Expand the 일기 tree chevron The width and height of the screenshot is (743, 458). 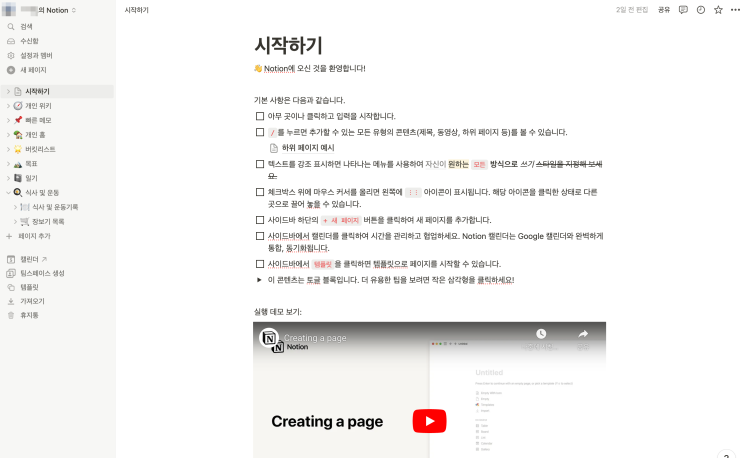[x=8, y=178]
